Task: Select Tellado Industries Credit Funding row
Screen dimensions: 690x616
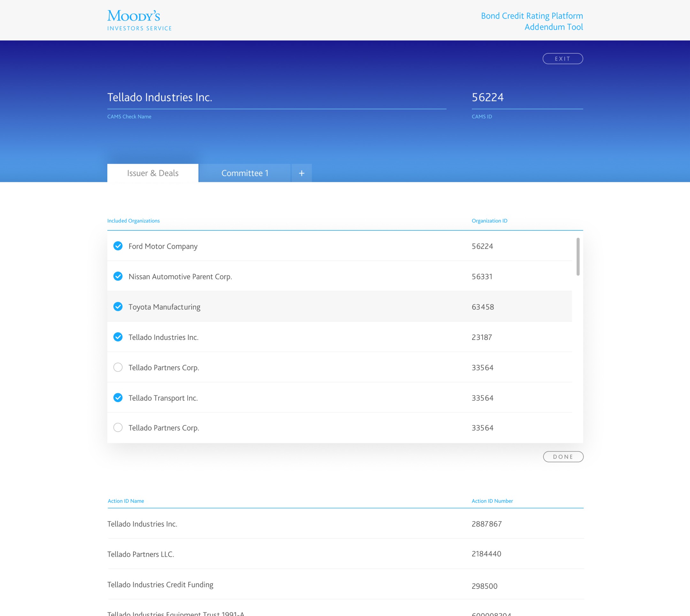Action: (160, 584)
